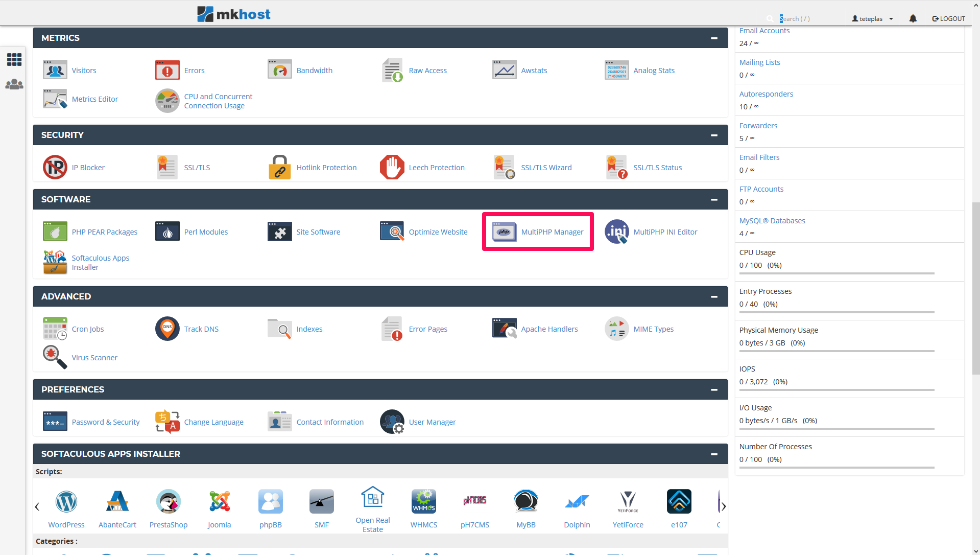Open the Track DNS icon
The image size is (980, 555).
(168, 329)
